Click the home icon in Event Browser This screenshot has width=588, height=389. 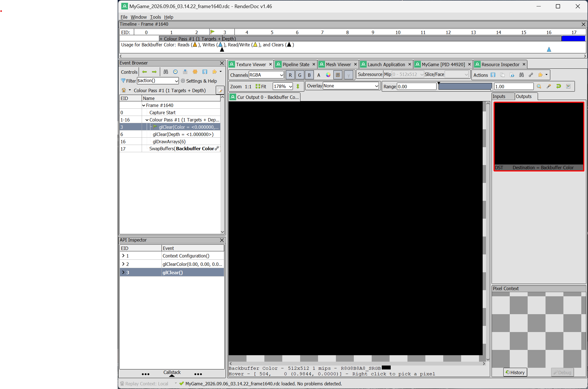point(124,90)
